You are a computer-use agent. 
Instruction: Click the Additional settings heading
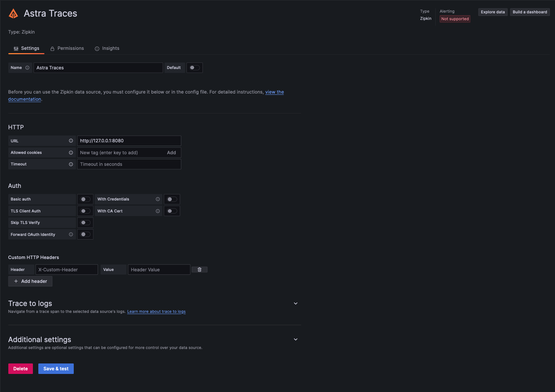pos(40,340)
